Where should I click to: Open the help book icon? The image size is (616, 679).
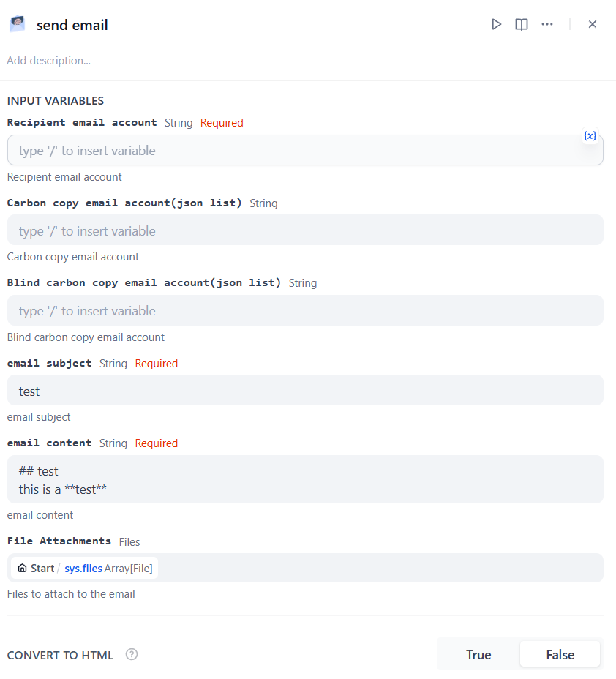(x=522, y=25)
